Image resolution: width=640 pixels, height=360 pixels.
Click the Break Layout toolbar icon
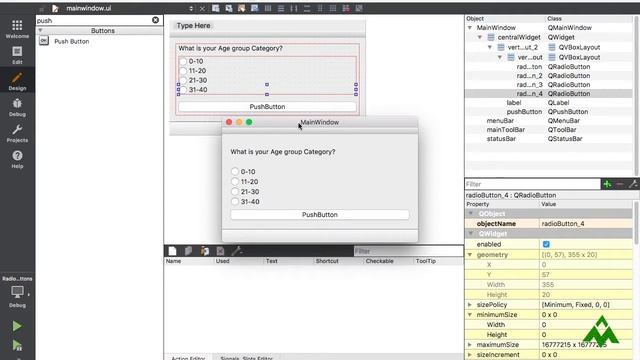(346, 8)
